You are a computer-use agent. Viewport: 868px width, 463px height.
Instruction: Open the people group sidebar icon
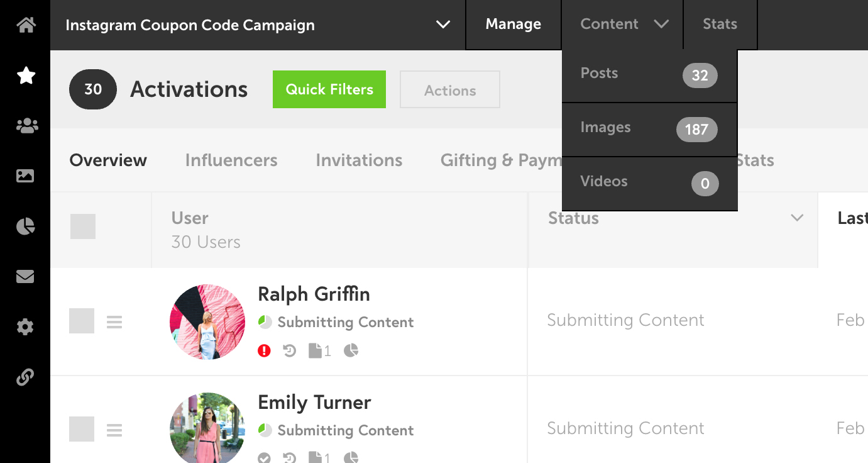(x=26, y=126)
